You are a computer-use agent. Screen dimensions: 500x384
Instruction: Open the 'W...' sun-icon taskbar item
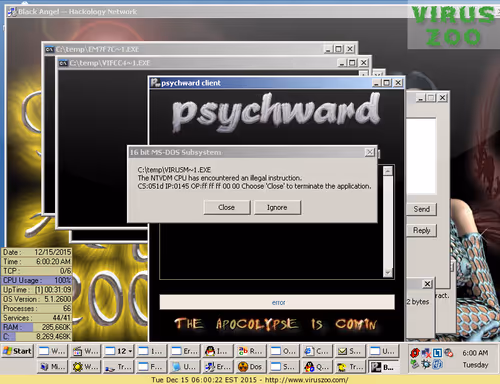(x=85, y=367)
